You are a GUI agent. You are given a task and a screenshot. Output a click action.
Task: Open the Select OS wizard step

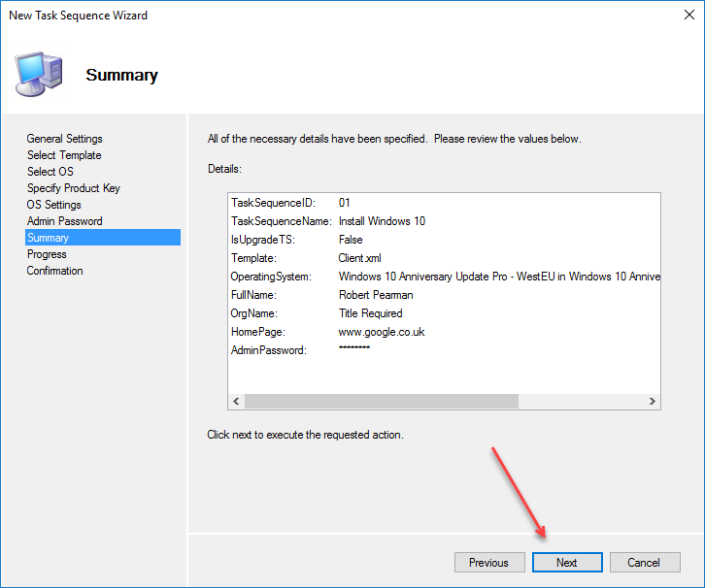coord(50,172)
